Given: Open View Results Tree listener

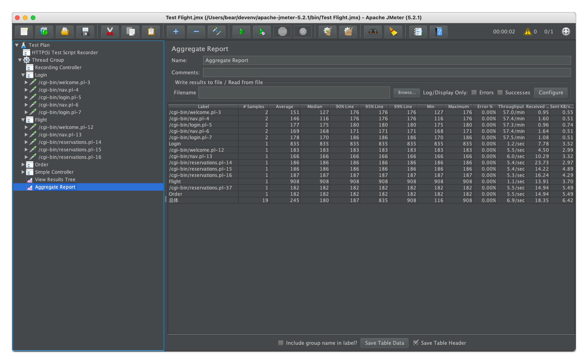Looking at the screenshot, I should (55, 180).
